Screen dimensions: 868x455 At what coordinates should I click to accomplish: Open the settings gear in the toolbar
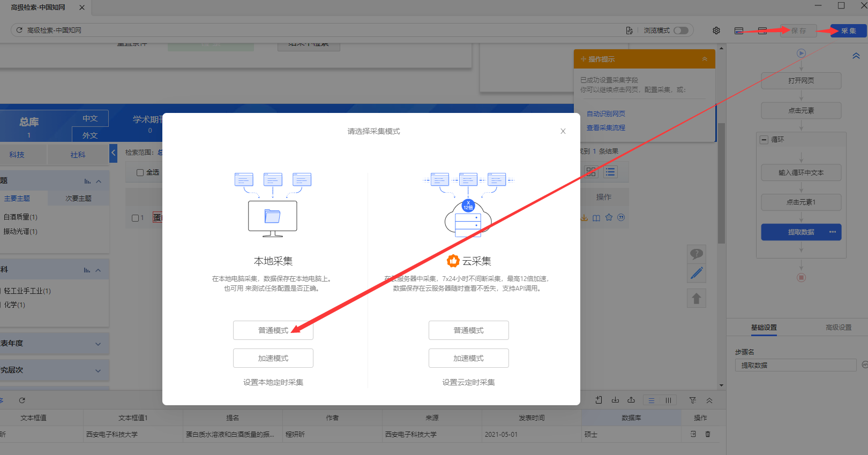[x=716, y=31]
